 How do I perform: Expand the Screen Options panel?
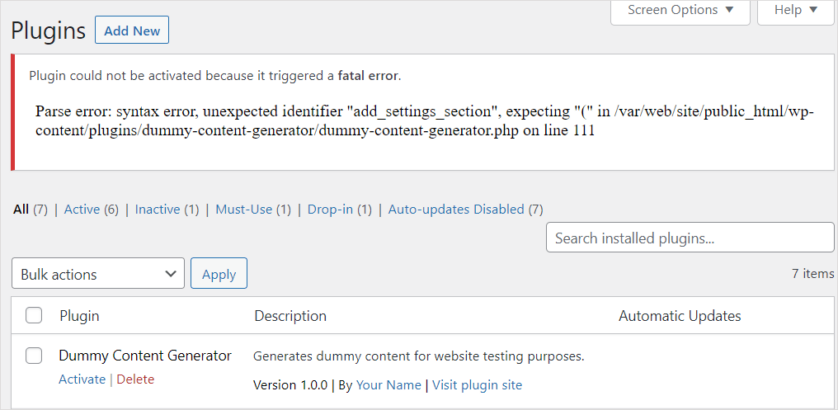680,10
